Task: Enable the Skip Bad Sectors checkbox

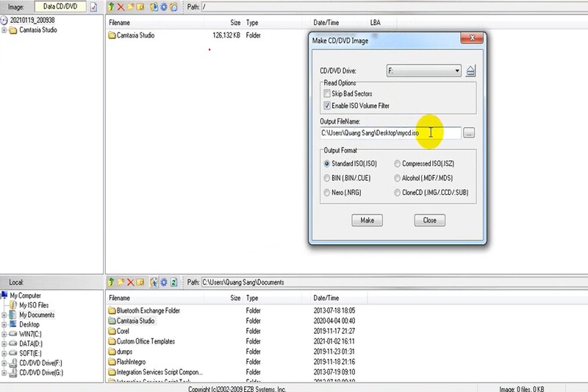Action: click(x=327, y=94)
